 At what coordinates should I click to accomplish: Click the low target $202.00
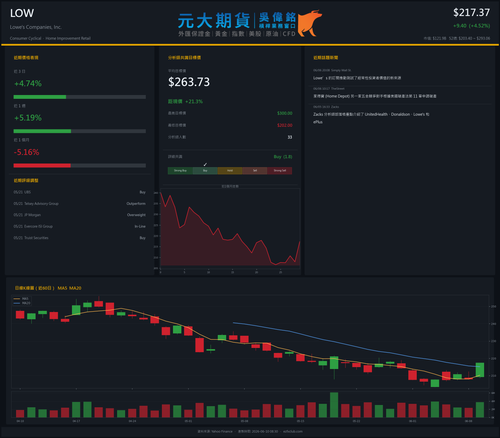click(x=285, y=125)
